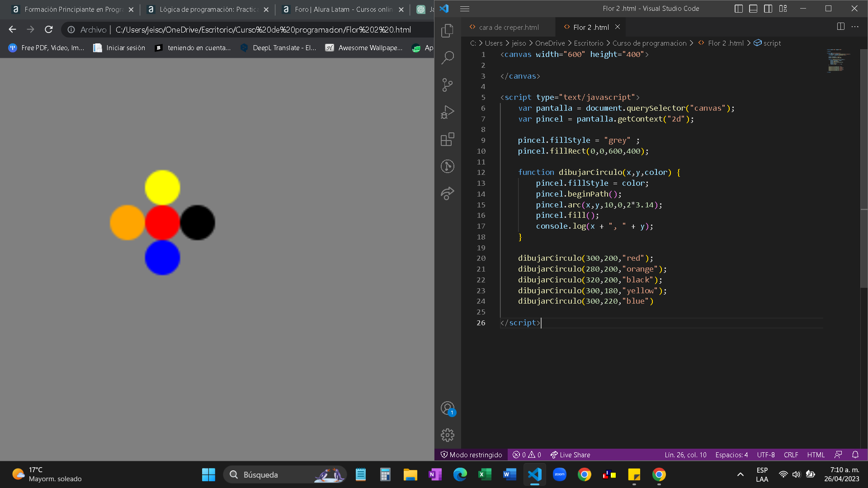Click the Modo restringido status item
This screenshot has height=488, width=868.
click(471, 455)
